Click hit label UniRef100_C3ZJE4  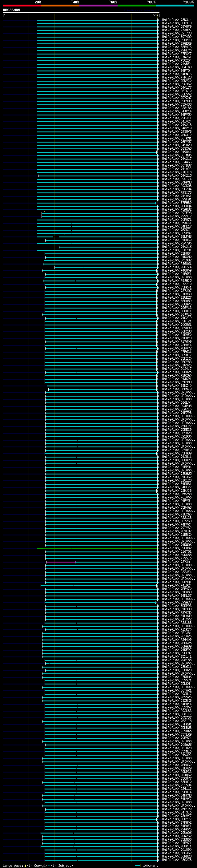pos(177,572)
